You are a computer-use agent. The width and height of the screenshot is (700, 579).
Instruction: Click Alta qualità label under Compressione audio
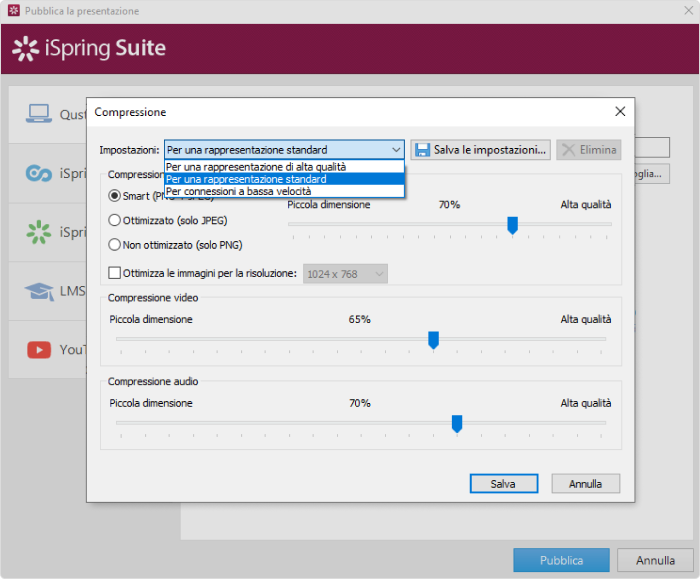click(x=586, y=403)
